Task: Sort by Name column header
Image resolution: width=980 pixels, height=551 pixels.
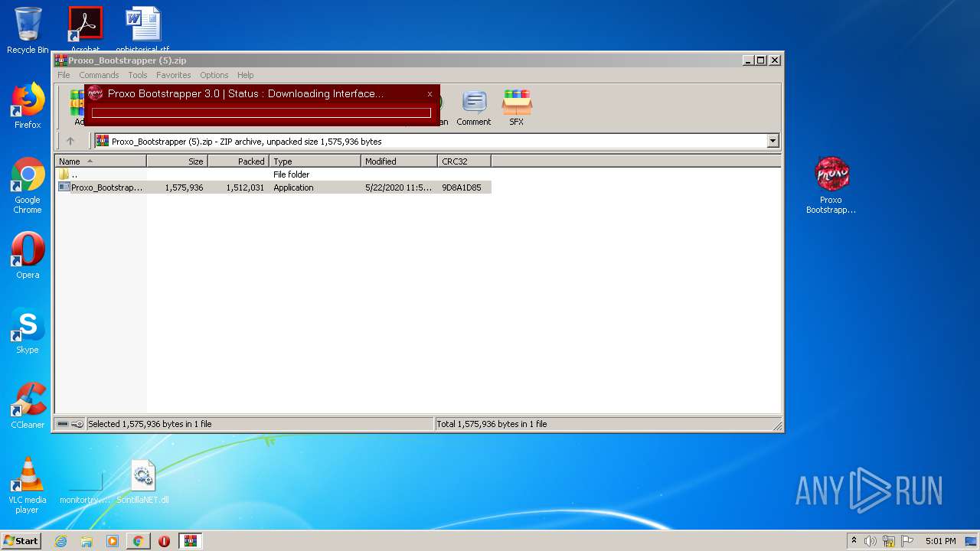Action: 100,161
